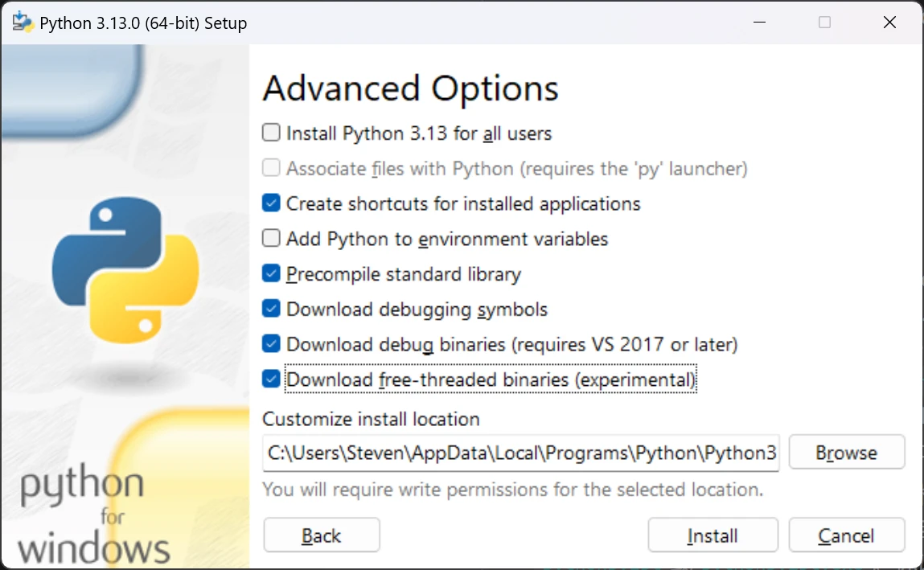Click the greyed-out Associate files with Python checkbox
Screen dimensions: 924x570
point(272,168)
